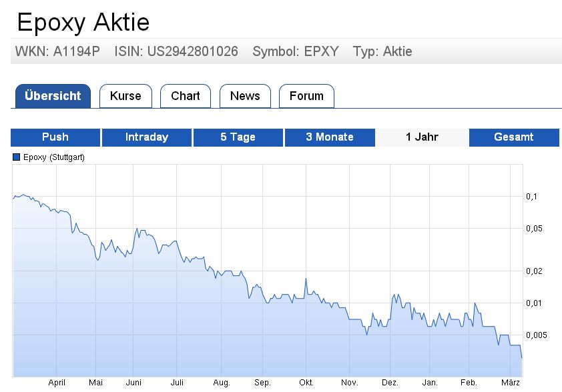Click the 0,01 price axis label
The image size is (562, 392).
[532, 303]
